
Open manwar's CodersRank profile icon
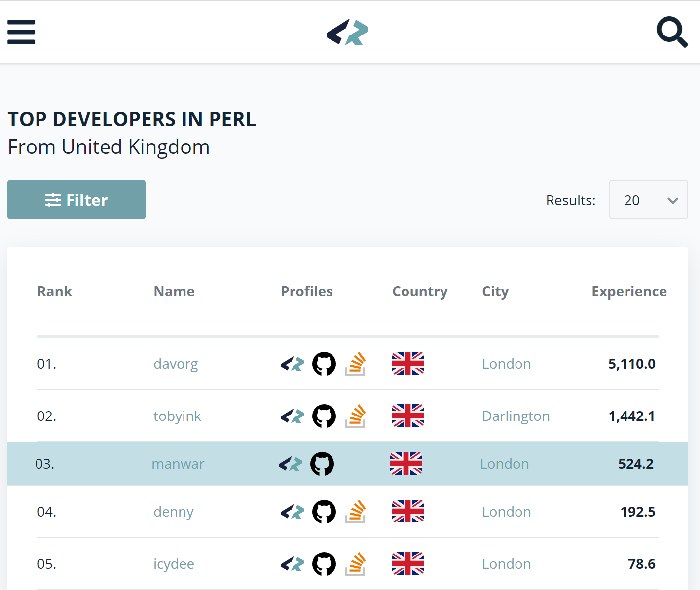pyautogui.click(x=291, y=464)
